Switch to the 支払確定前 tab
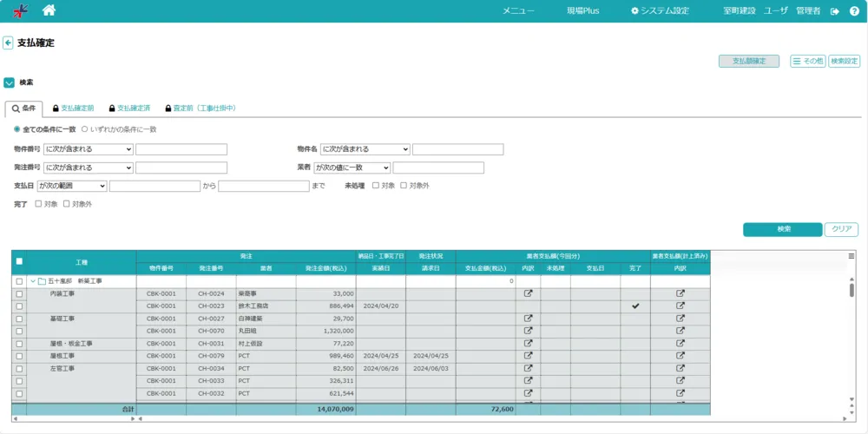The height and width of the screenshot is (434, 868). 72,108
